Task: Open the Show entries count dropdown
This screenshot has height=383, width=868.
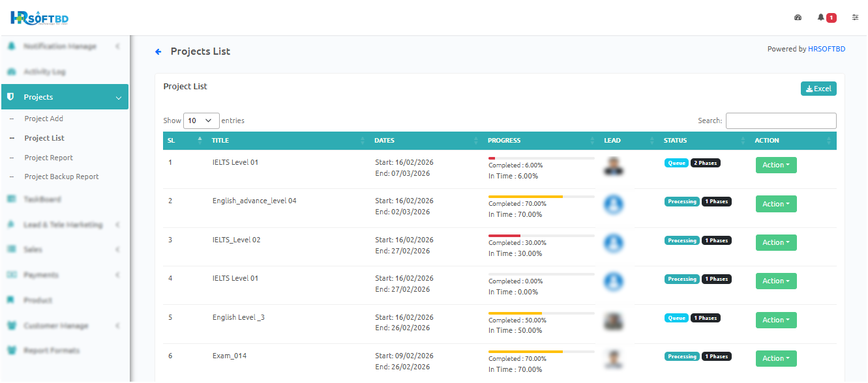Action: click(x=201, y=121)
